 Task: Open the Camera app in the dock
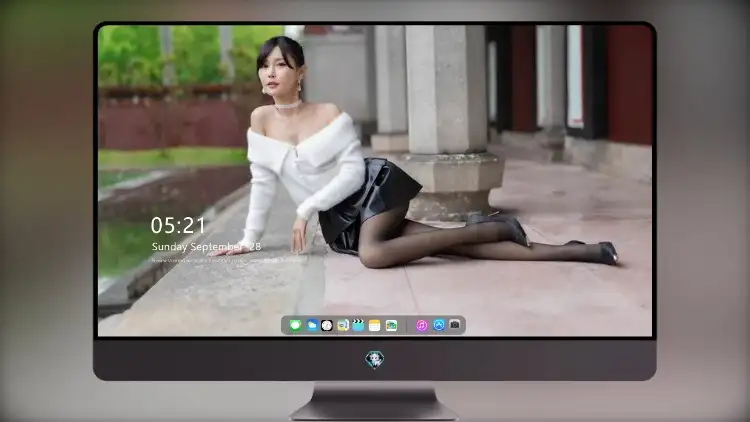click(455, 325)
